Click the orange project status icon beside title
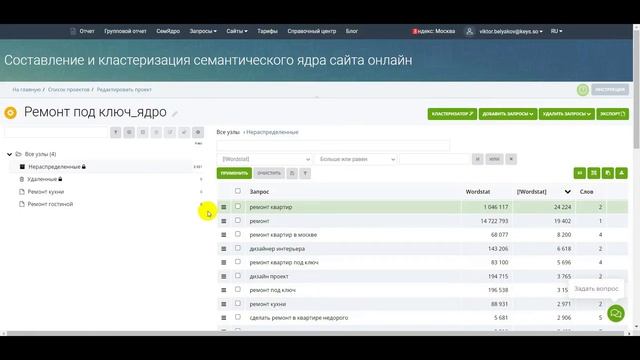 pyautogui.click(x=10, y=112)
